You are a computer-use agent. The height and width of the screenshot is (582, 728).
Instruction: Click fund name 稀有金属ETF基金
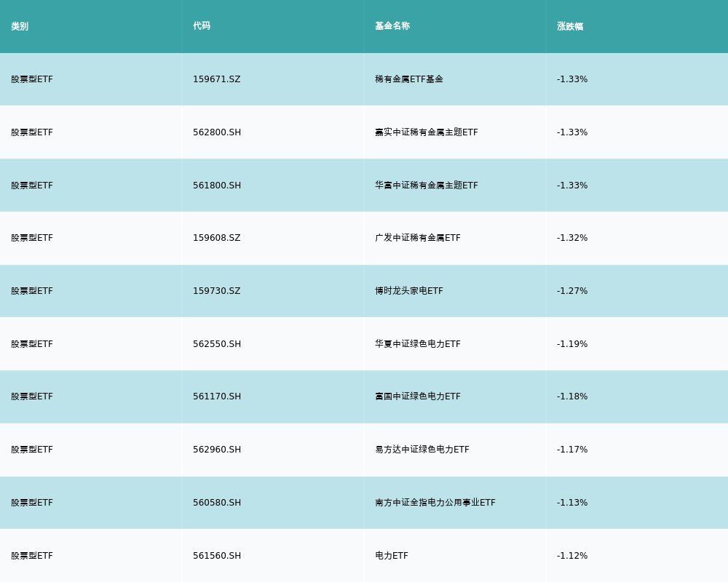(409, 79)
